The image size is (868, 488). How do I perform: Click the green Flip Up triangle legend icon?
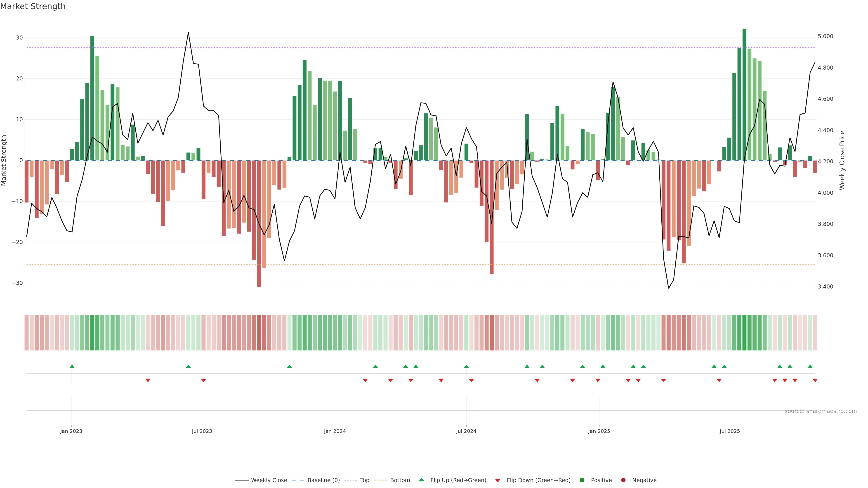421,480
